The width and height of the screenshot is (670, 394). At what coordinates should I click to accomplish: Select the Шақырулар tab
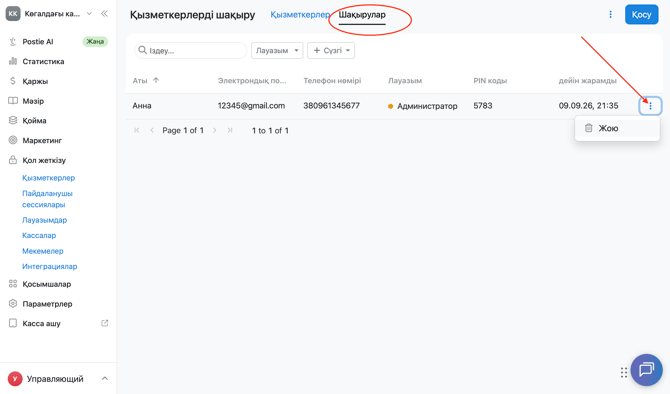click(x=362, y=15)
